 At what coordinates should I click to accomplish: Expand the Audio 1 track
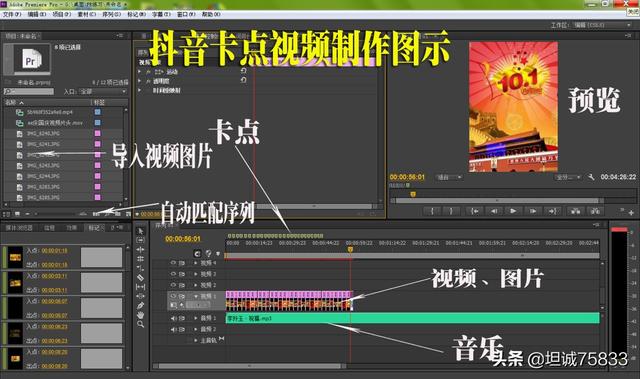pos(196,318)
